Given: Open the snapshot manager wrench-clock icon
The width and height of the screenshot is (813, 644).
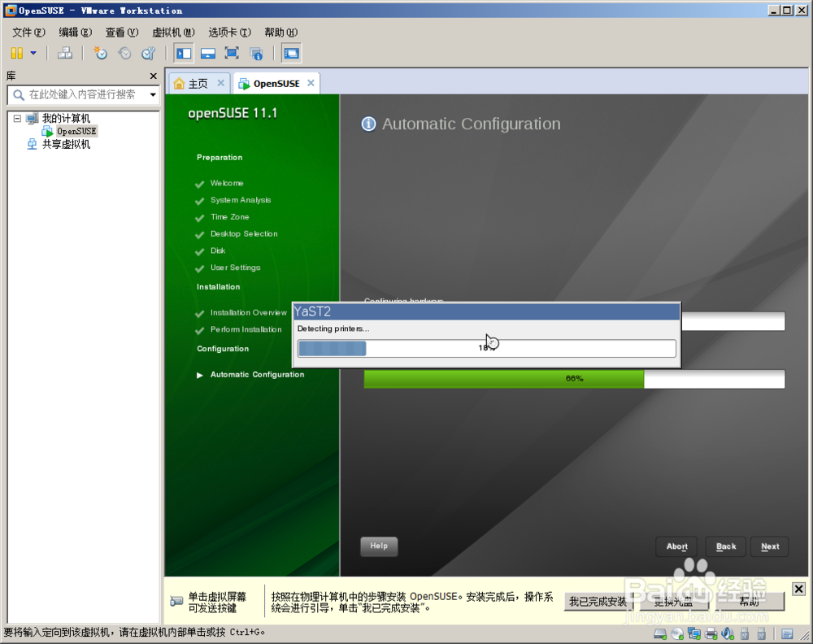Looking at the screenshot, I should 149,53.
